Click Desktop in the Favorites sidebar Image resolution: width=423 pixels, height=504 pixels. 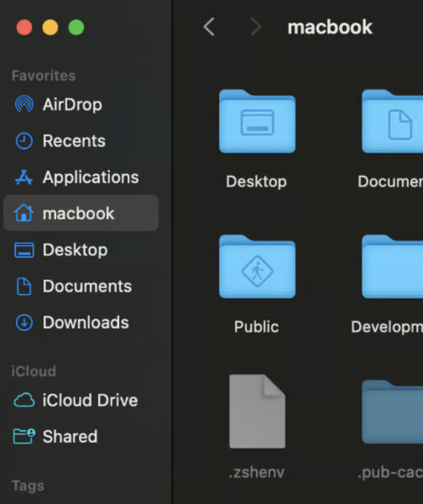click(75, 250)
